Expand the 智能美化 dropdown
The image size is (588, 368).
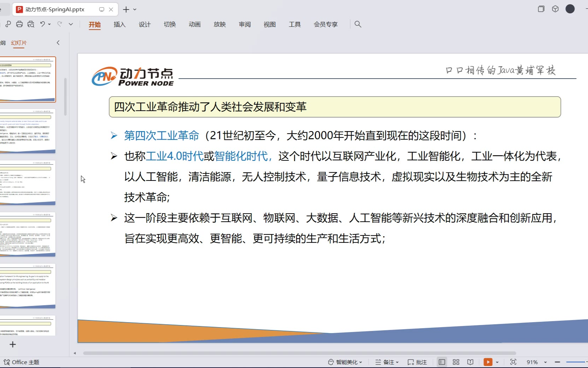point(345,362)
